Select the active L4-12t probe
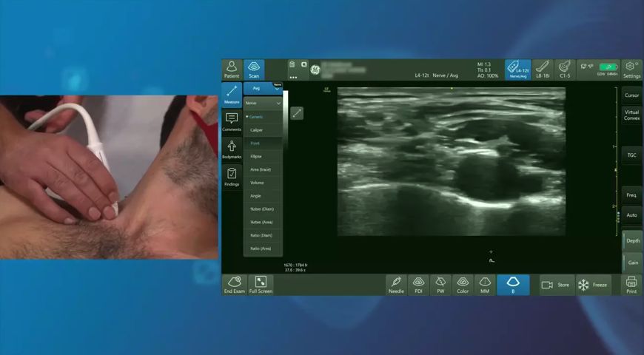This screenshot has width=644, height=355. [518, 70]
